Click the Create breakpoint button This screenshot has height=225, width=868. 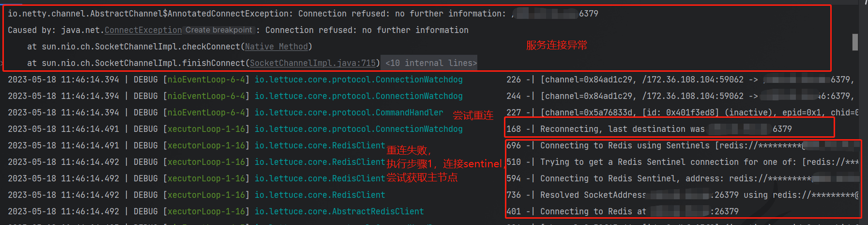(219, 30)
